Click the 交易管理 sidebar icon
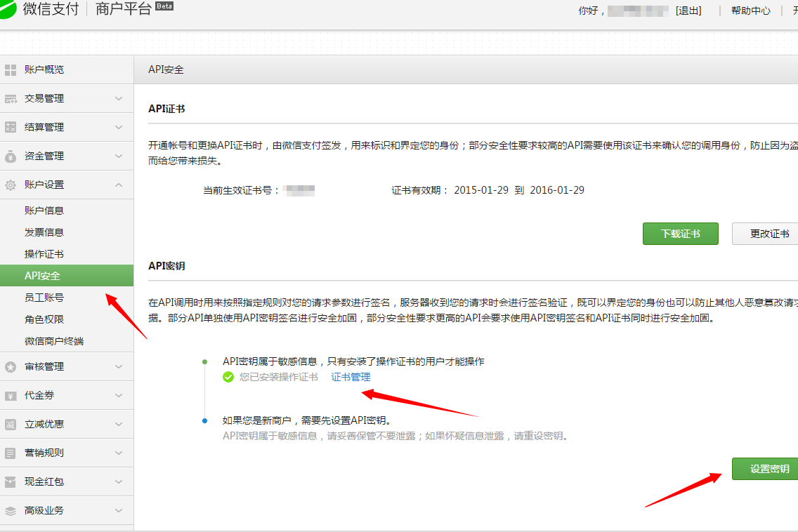 (11, 99)
